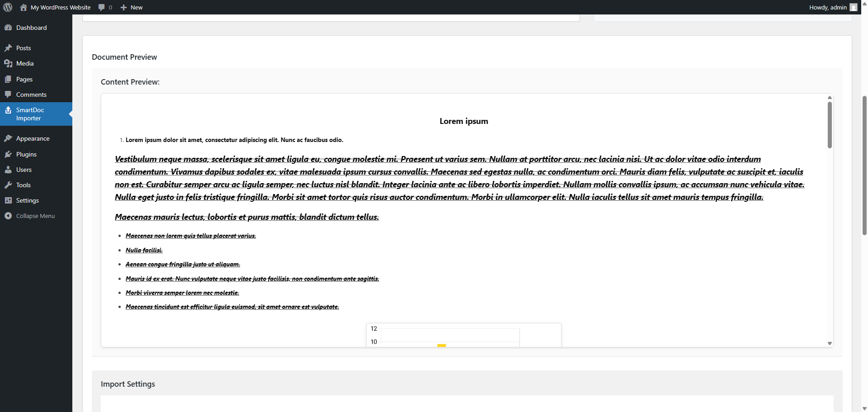Open the Users menu item

(24, 170)
